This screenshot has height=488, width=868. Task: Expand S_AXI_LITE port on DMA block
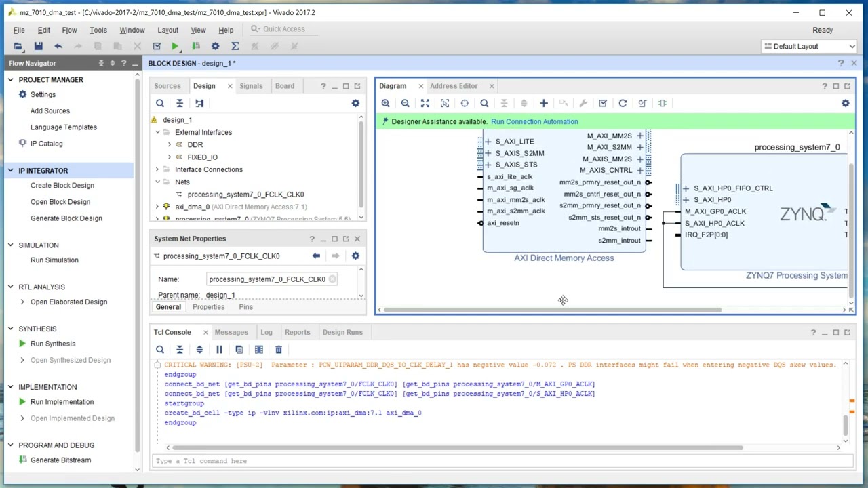click(488, 142)
